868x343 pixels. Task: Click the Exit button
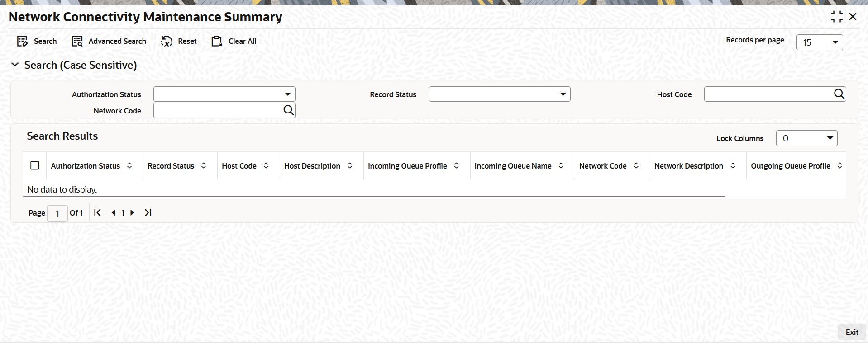coord(852,332)
